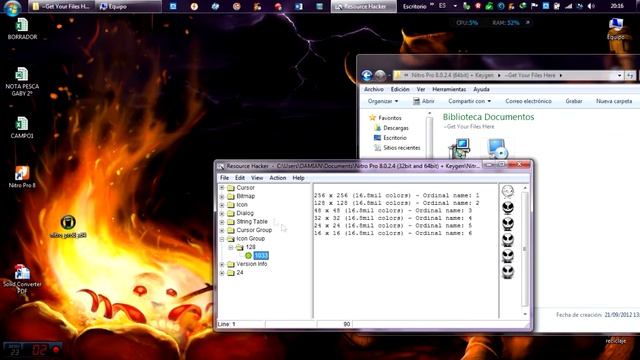
Task: Click the preview pane scroll-up arrow in Resource Hacker
Action: (525, 188)
